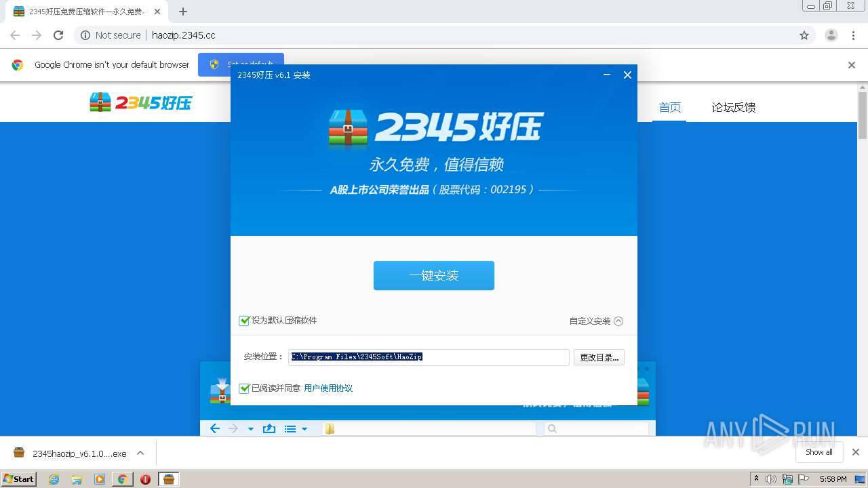This screenshot has height=488, width=868.
Task: Click the 一键安装 one-click install button
Action: 433,276
